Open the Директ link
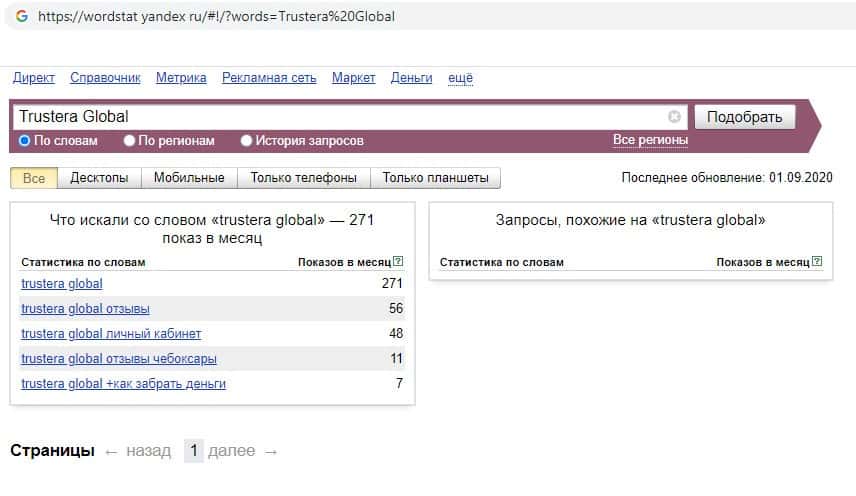Viewport: 856px width, 496px height. [34, 78]
